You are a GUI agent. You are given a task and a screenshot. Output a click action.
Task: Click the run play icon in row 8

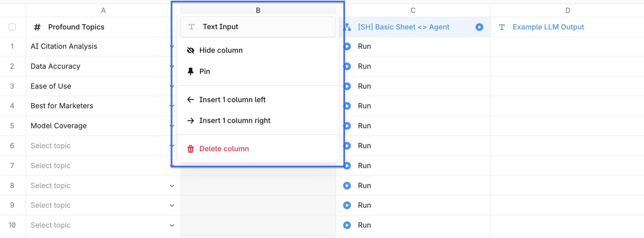pyautogui.click(x=347, y=186)
